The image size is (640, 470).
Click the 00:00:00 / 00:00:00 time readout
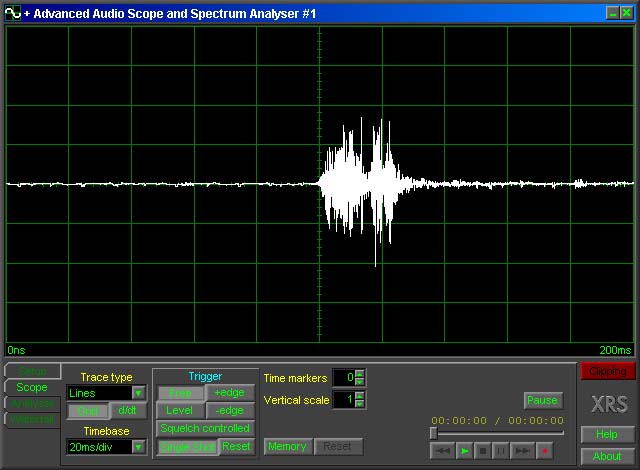pyautogui.click(x=498, y=420)
